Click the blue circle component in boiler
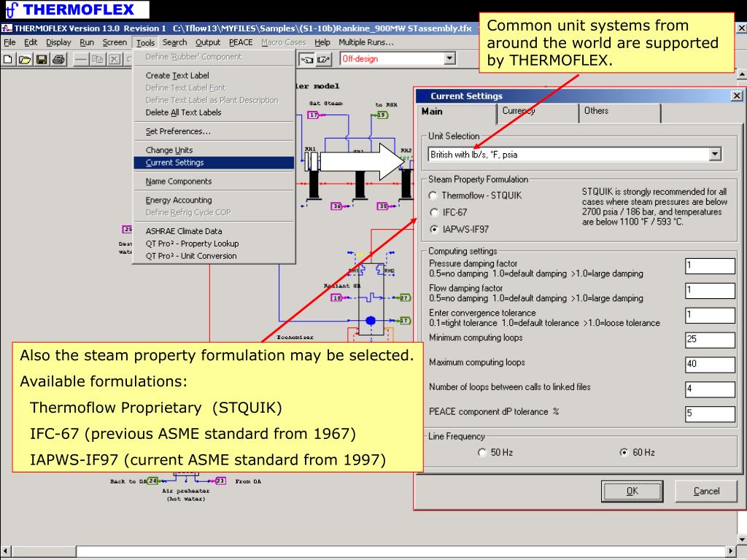Viewport: 747px width, 560px height. (x=371, y=321)
